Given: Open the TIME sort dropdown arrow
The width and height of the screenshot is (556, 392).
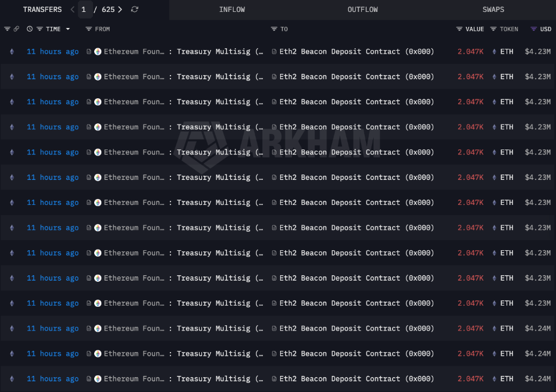Looking at the screenshot, I should pyautogui.click(x=68, y=29).
